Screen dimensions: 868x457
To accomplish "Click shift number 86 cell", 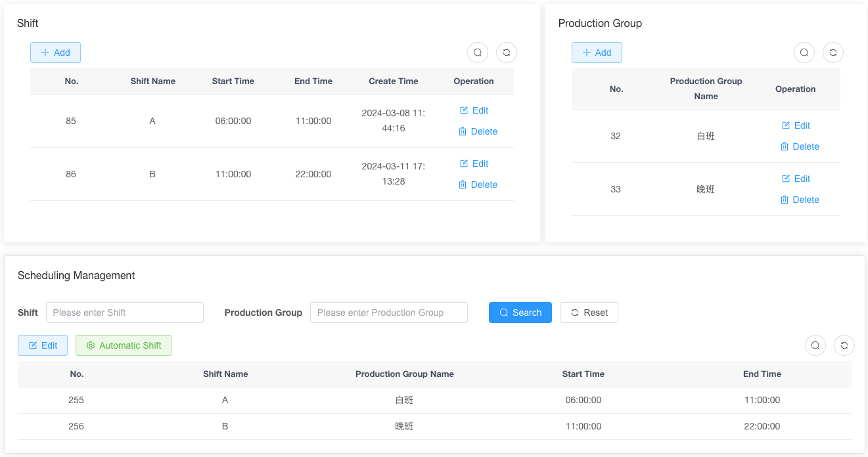I will tap(71, 174).
